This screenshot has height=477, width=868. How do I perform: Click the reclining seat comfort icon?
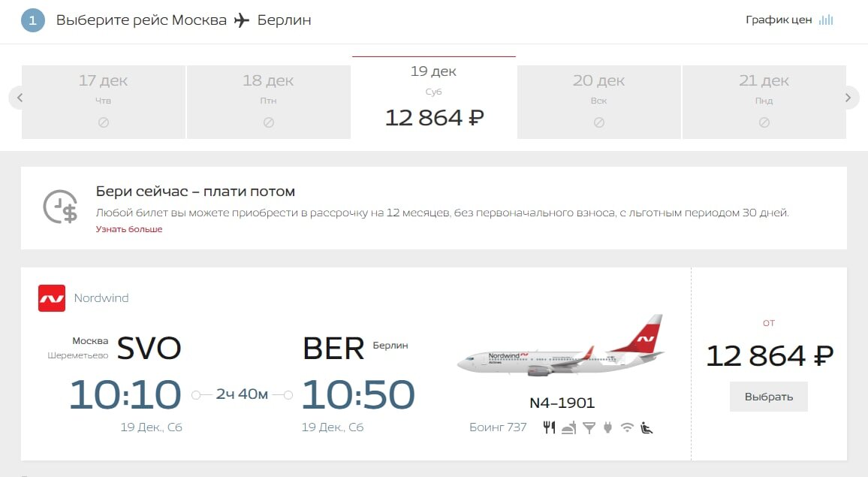point(646,427)
